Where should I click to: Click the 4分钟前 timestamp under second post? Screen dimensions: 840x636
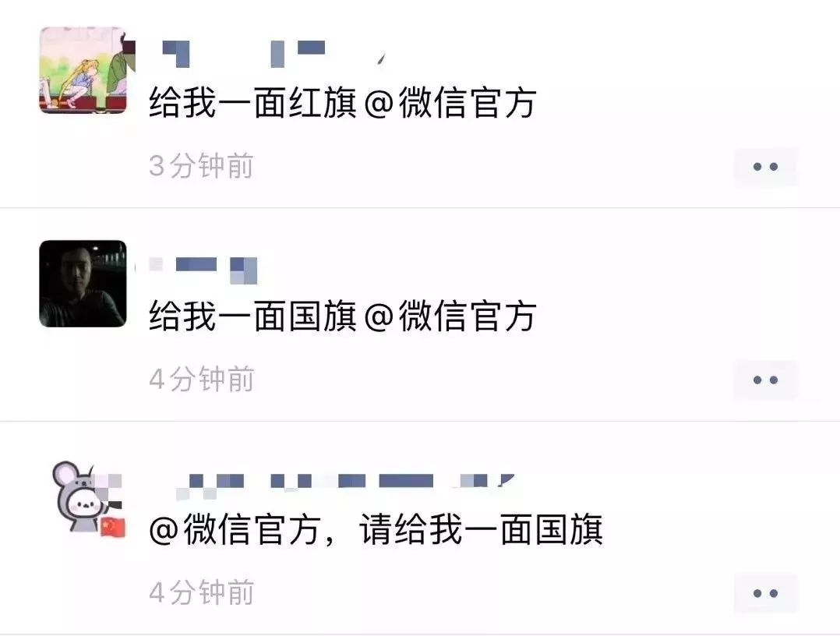(201, 380)
